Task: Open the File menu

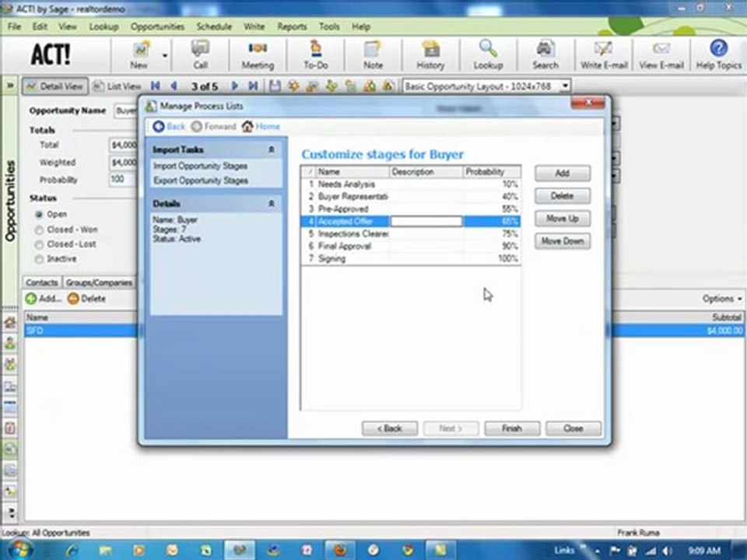Action: 14,26
